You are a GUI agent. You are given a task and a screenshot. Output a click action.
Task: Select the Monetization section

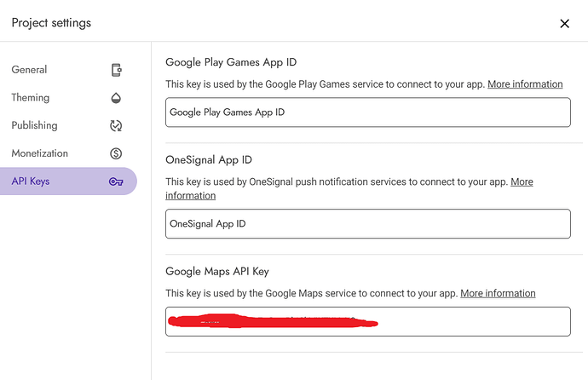tap(39, 153)
